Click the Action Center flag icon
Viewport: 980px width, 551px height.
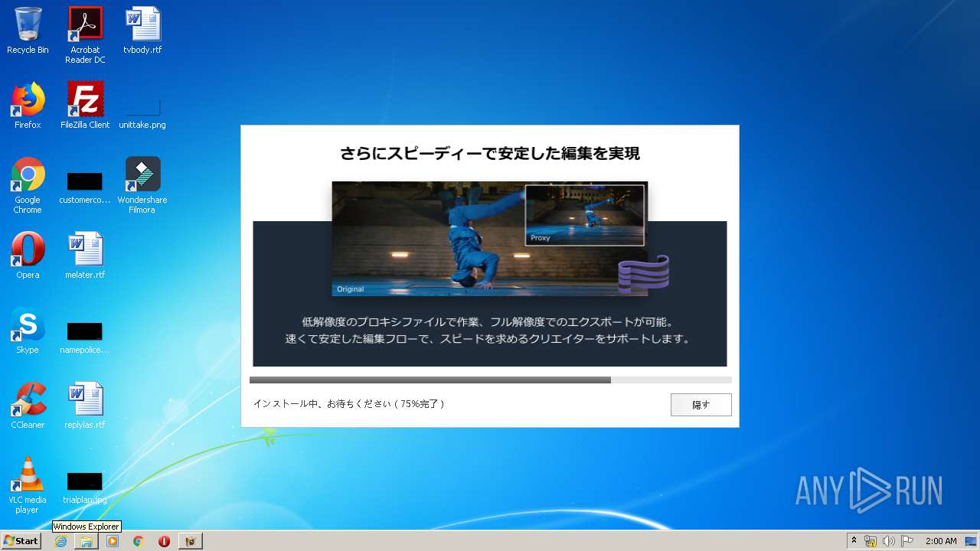pyautogui.click(x=906, y=541)
